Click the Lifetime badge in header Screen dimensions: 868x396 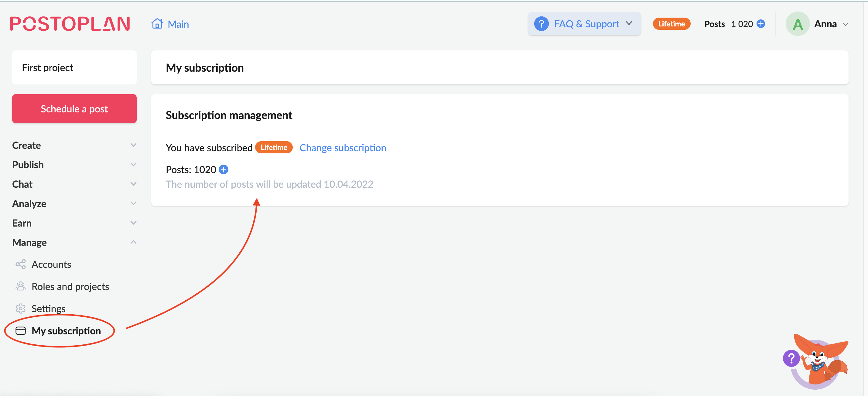(671, 24)
